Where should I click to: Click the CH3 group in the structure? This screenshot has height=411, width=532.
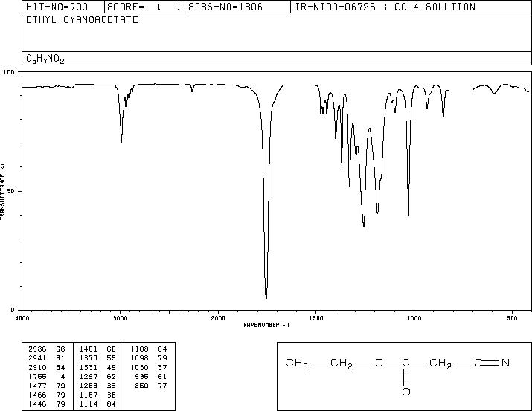pos(297,363)
